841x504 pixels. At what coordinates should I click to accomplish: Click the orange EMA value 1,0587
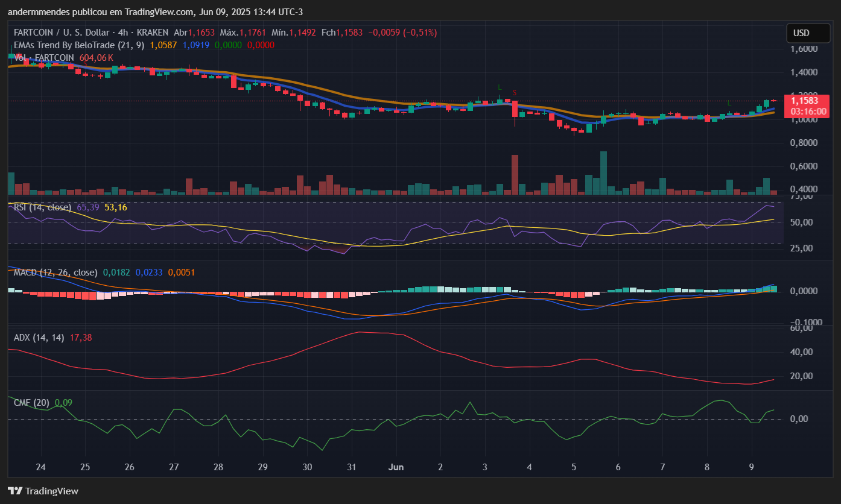163,45
